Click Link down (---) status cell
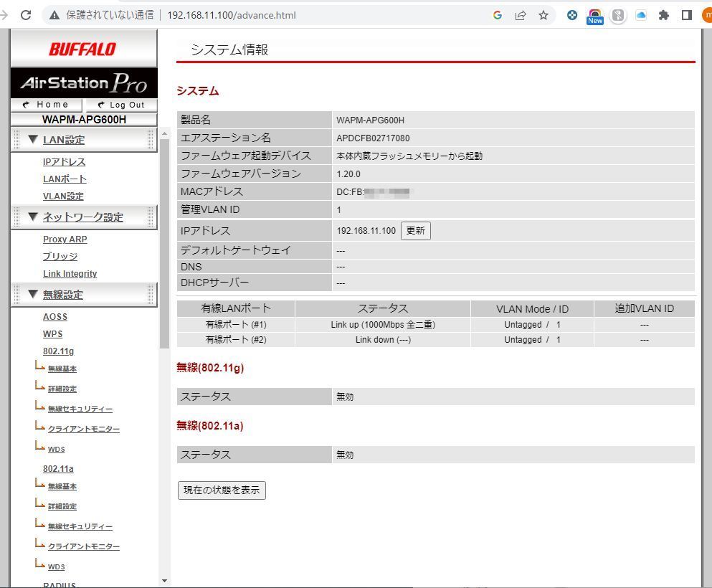The height and width of the screenshot is (588, 712). (383, 340)
